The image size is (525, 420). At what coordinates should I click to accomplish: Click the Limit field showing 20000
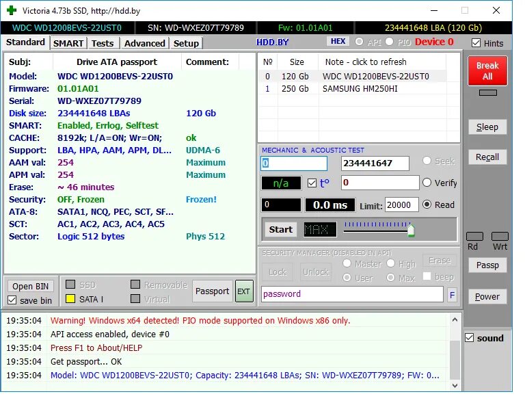tap(401, 205)
